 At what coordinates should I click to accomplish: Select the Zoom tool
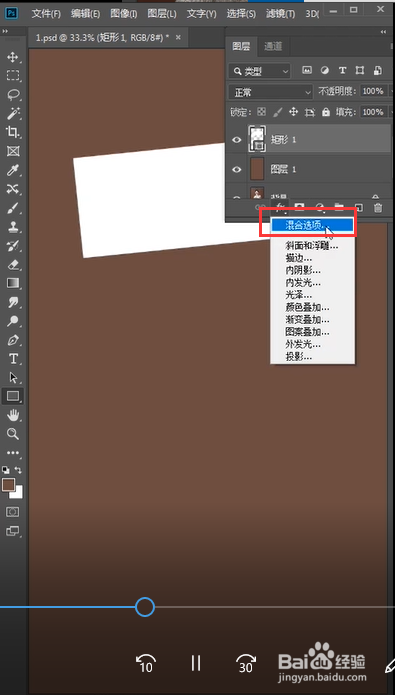(13, 434)
